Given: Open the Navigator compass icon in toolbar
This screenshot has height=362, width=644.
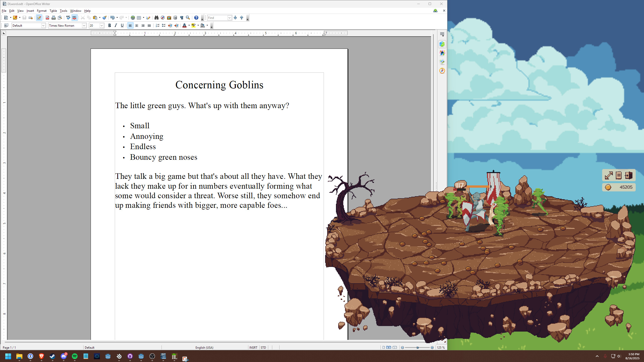Looking at the screenshot, I should [163, 18].
